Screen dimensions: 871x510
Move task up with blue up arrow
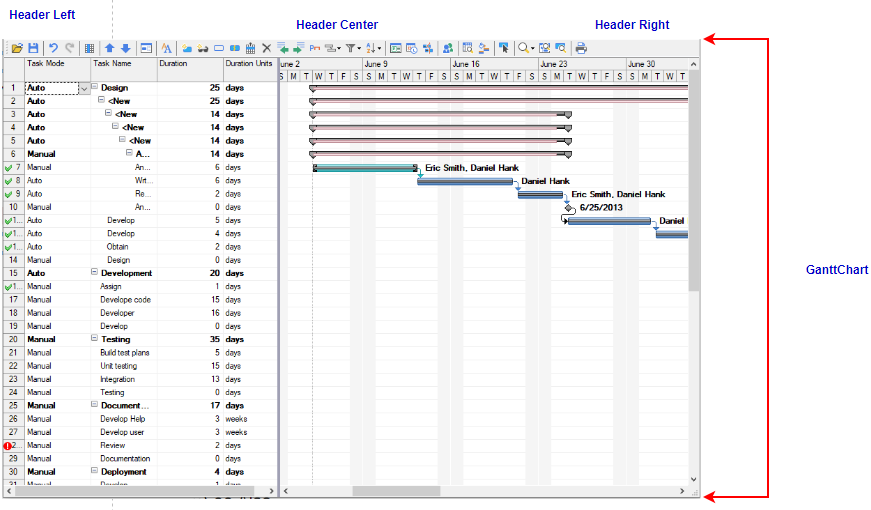pos(110,48)
